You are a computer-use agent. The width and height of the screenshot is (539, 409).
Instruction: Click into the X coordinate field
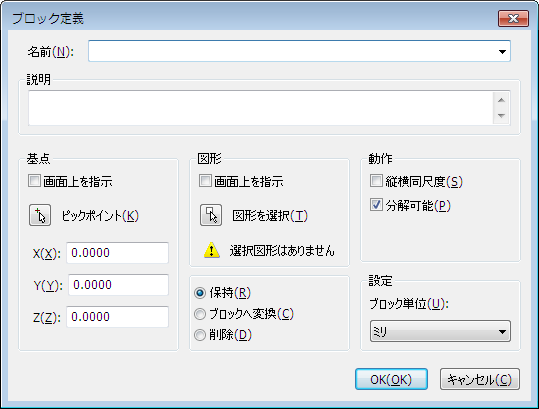click(x=117, y=253)
